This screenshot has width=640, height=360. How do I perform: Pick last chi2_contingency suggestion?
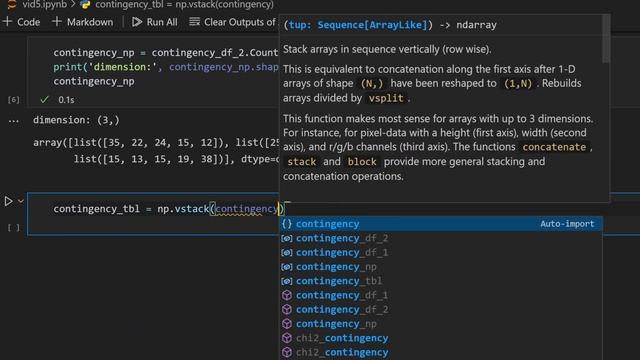pos(441,352)
